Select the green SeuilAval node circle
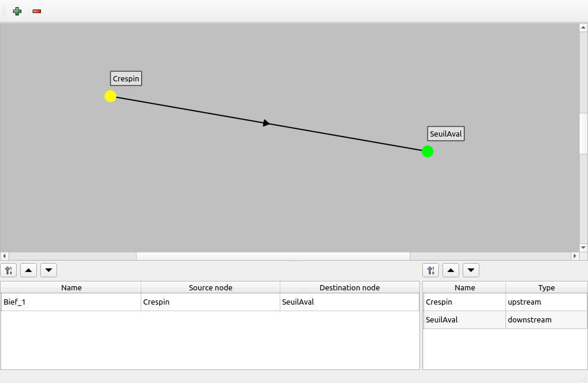This screenshot has height=383, width=588. pyautogui.click(x=428, y=151)
